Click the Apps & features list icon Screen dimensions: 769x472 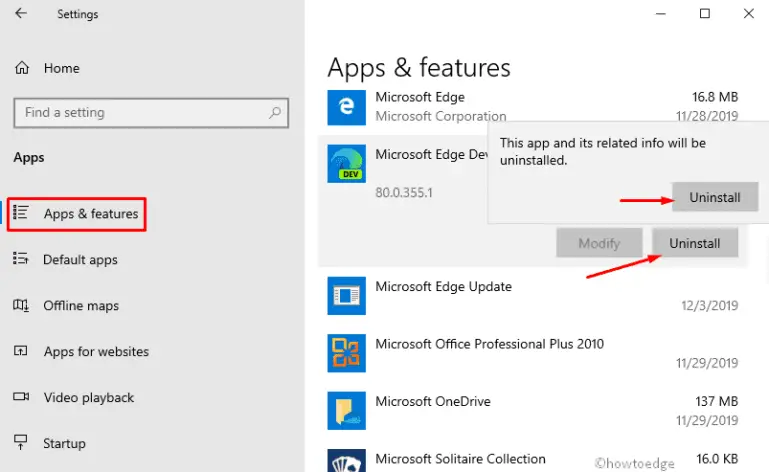tap(21, 213)
